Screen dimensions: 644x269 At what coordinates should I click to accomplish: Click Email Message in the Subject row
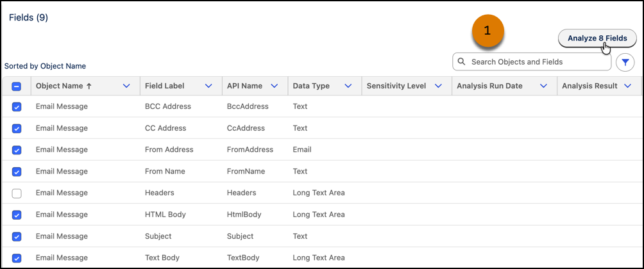pos(62,236)
